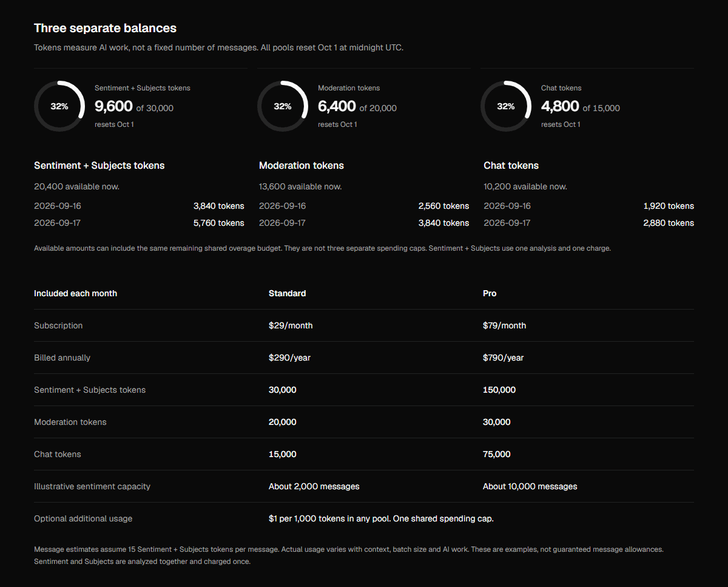Click the Sentiment + Subjects progress ring

coord(59,106)
